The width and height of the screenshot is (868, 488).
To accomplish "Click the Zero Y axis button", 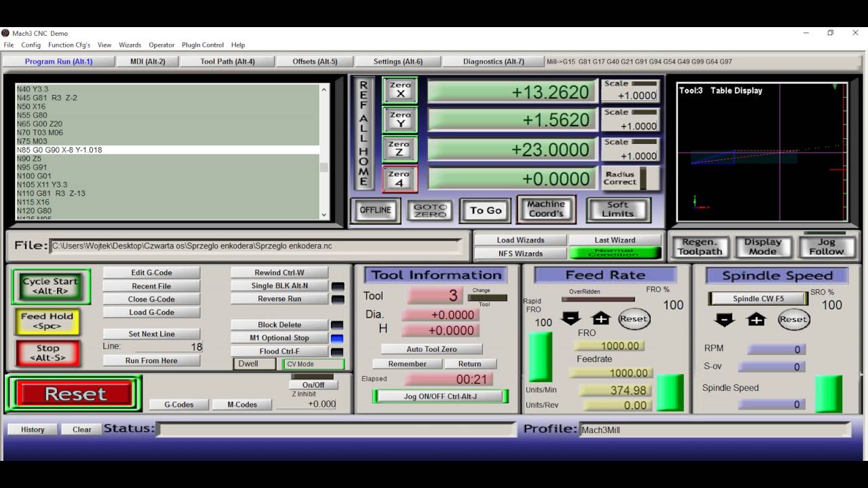I will 400,120.
